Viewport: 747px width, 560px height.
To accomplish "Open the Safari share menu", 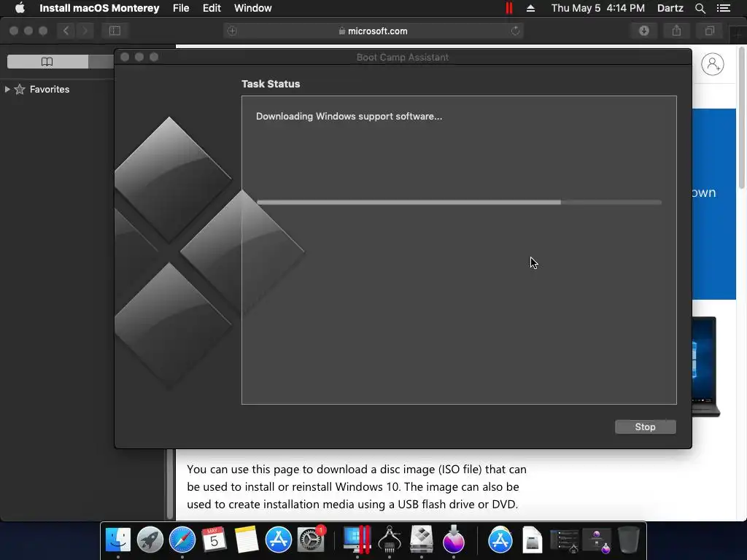I will pos(676,31).
